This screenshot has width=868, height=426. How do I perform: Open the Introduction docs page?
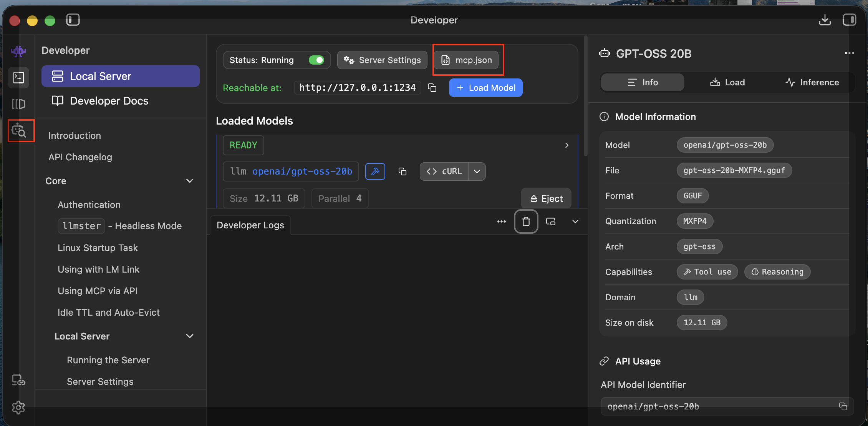click(x=75, y=135)
